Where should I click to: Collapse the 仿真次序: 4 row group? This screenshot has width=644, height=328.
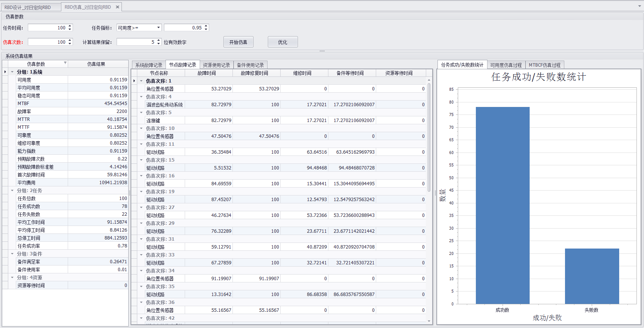141,97
